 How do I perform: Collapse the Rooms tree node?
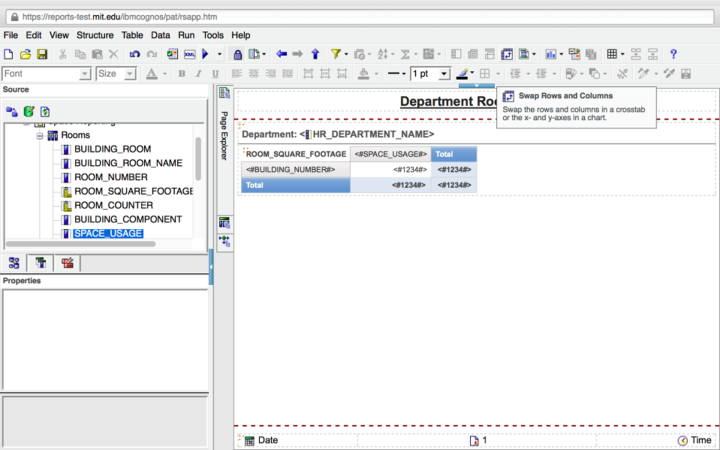[x=41, y=135]
